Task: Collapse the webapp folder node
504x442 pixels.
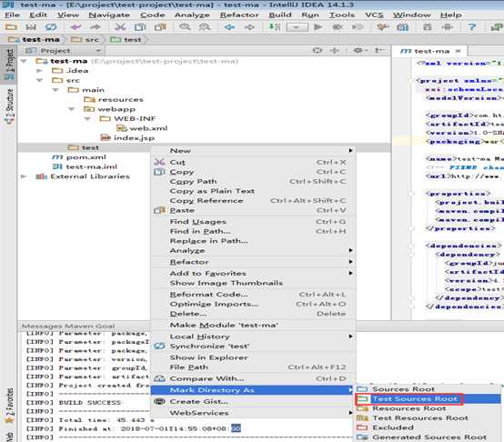Action: tap(71, 109)
